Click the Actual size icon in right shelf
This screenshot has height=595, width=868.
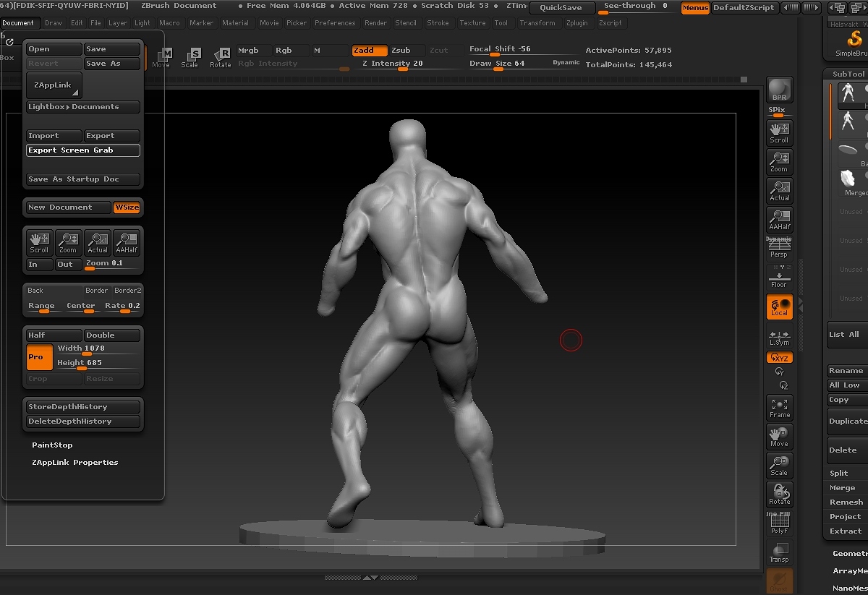coord(779,191)
